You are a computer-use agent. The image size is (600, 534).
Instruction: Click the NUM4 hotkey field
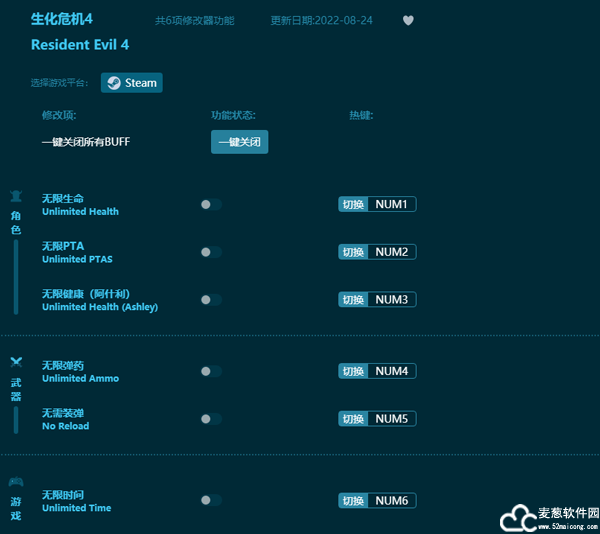tap(392, 371)
